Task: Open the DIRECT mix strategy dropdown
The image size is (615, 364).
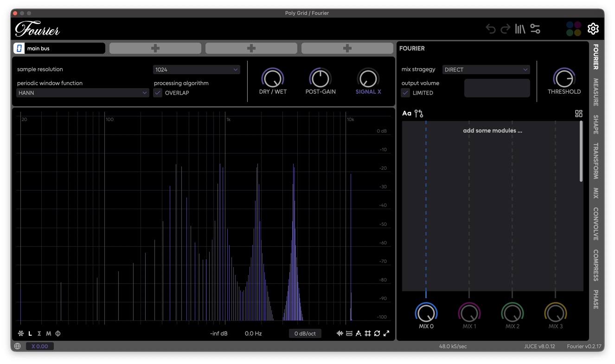Action: (486, 70)
